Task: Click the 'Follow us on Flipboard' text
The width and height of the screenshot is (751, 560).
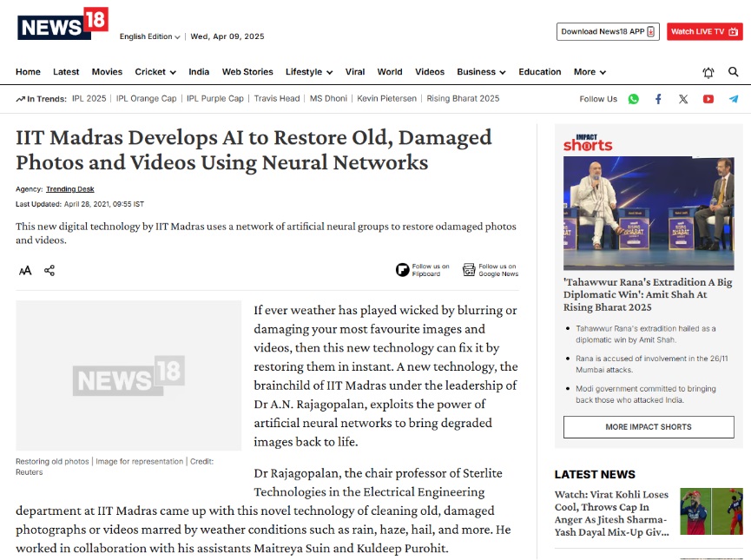Action: pyautogui.click(x=431, y=270)
